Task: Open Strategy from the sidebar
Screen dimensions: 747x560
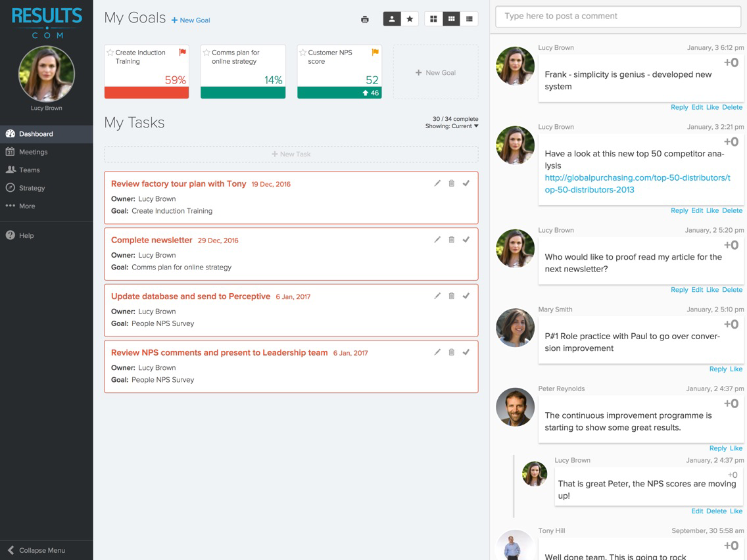Action: [46, 188]
